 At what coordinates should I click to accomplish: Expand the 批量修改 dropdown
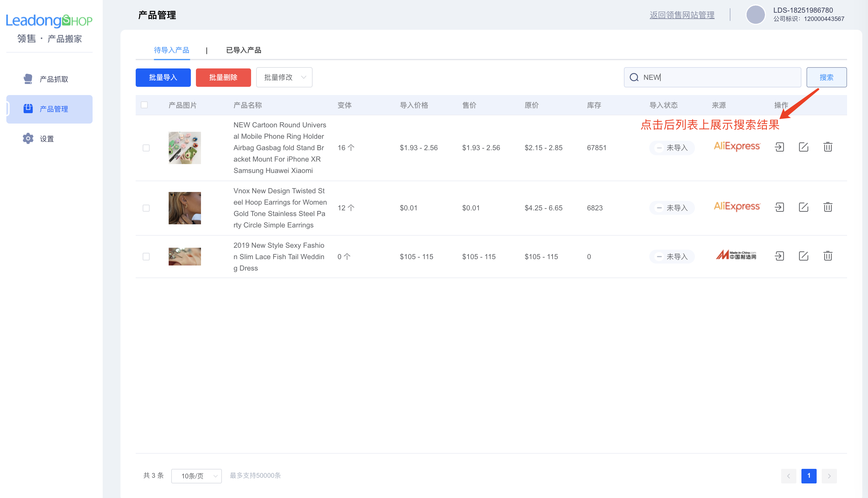[x=284, y=77]
